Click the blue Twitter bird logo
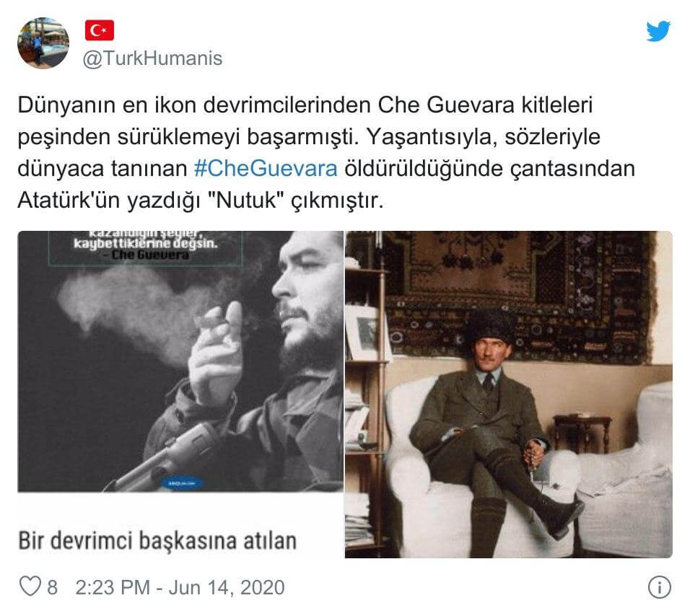The width and height of the screenshot is (690, 616). 658,31
